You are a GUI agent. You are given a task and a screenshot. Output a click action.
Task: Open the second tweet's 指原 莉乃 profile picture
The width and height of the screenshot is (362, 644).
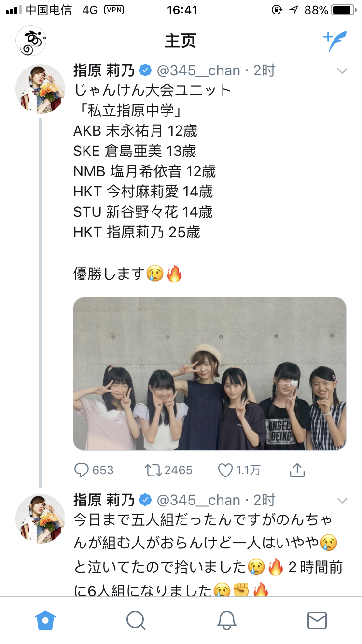tap(40, 518)
